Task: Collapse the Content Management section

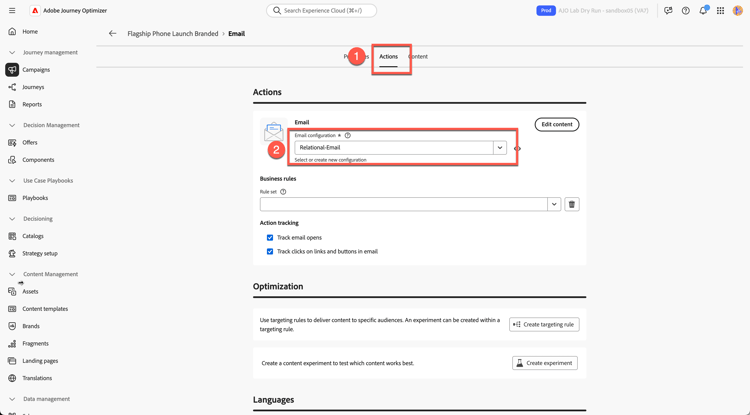Action: (x=12, y=274)
